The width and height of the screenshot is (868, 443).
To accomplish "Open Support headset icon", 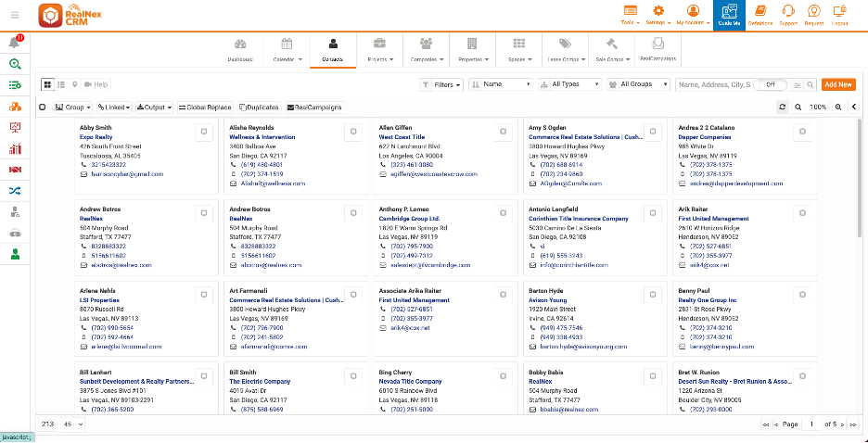I will pos(788,15).
